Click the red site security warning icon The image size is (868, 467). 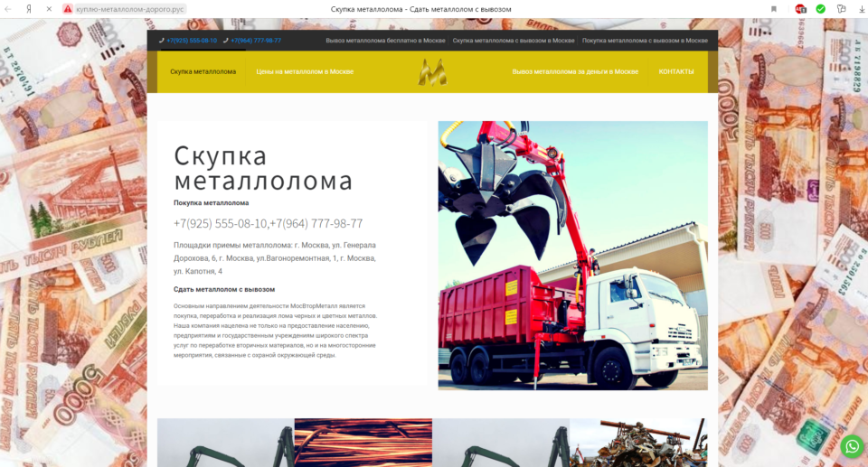[68, 9]
